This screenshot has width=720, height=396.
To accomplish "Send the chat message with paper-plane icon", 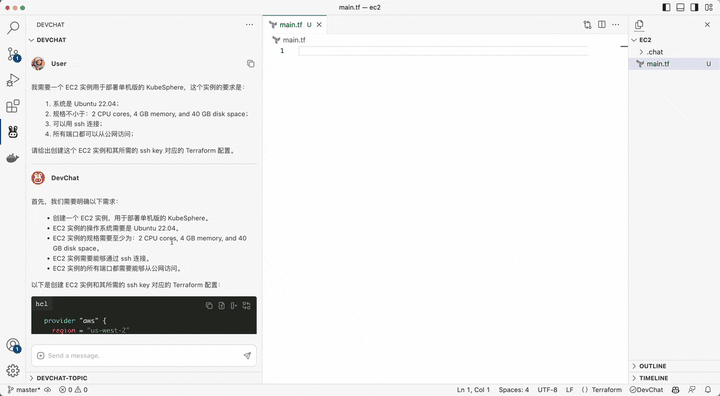I will [x=247, y=356].
